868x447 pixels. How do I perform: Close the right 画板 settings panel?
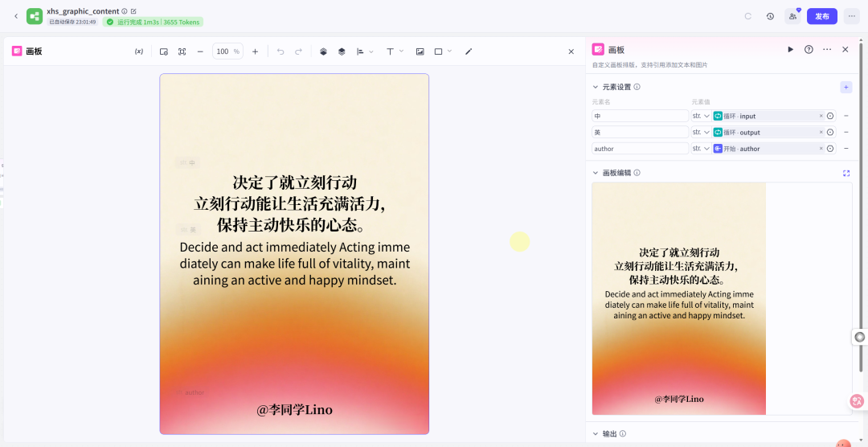[x=845, y=49]
